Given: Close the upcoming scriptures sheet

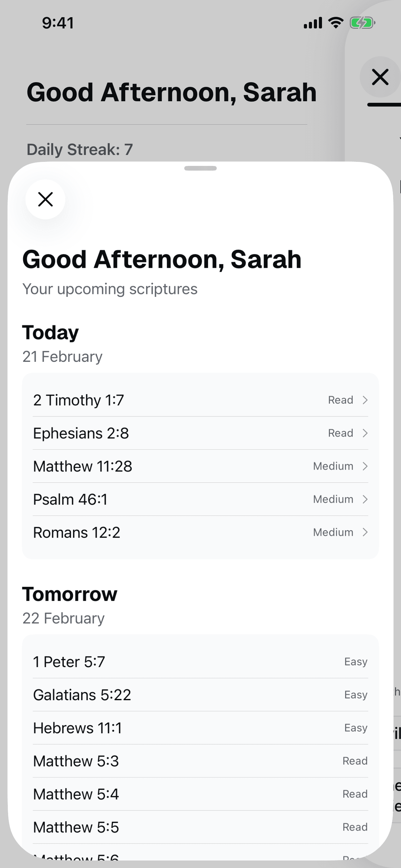Looking at the screenshot, I should (46, 199).
